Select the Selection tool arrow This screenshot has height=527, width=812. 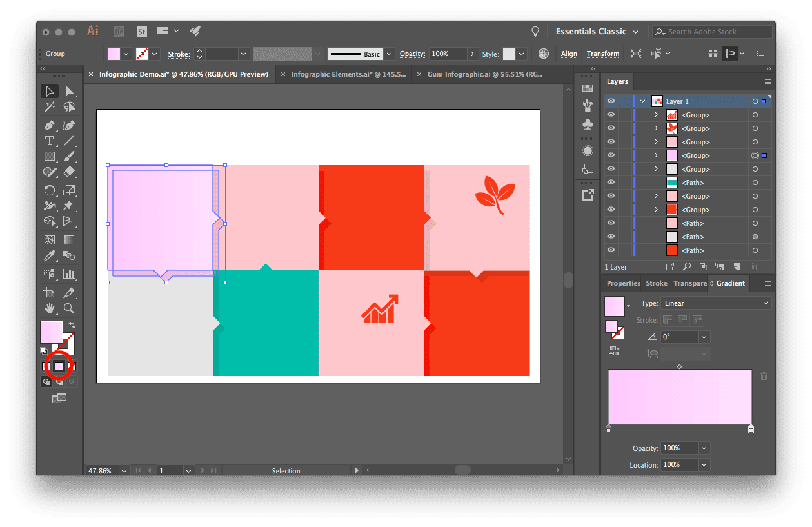tap(49, 92)
